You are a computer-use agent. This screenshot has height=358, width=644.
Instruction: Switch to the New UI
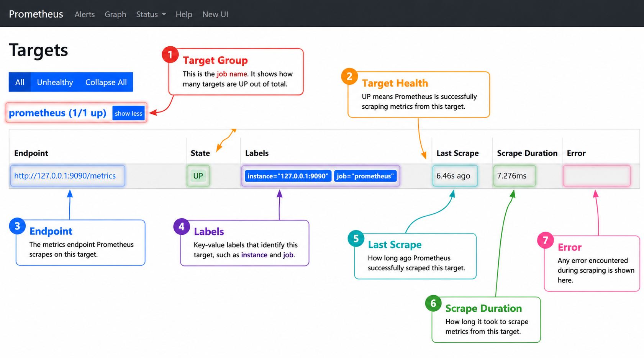pyautogui.click(x=215, y=14)
